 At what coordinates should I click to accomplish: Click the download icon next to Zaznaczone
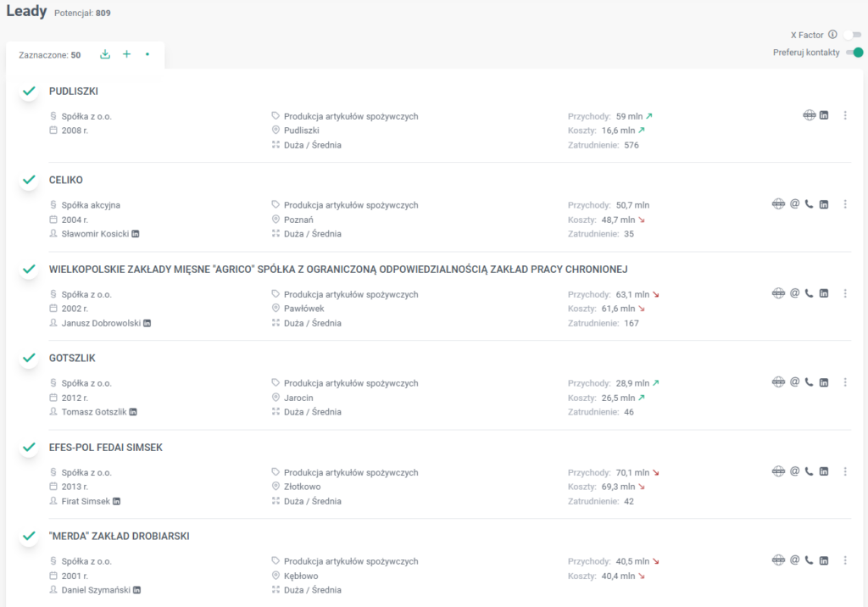point(105,54)
